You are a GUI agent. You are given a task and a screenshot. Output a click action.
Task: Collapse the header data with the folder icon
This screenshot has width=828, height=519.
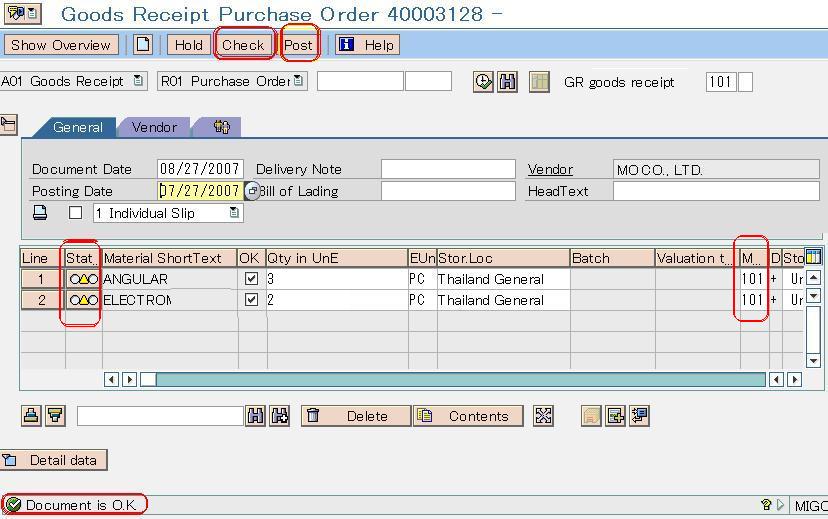pos(8,125)
